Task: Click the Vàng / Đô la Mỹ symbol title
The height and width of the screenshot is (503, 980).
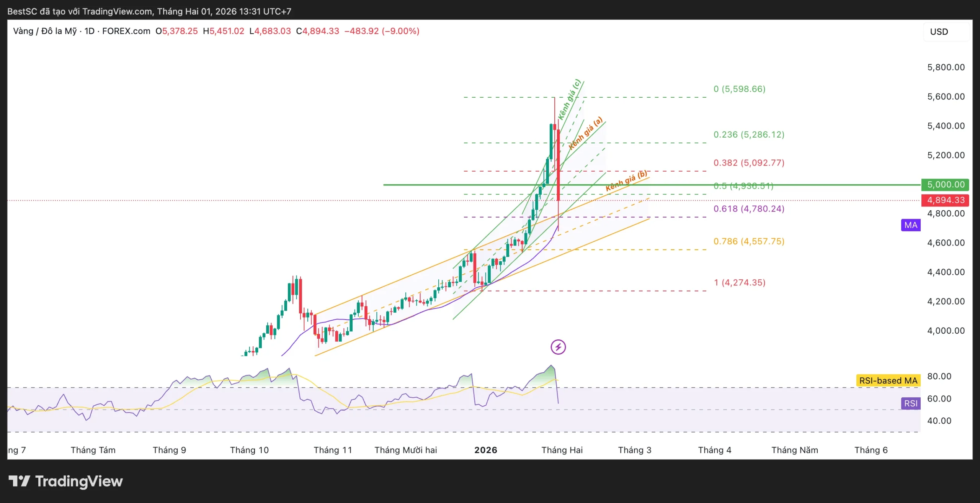Action: (45, 31)
